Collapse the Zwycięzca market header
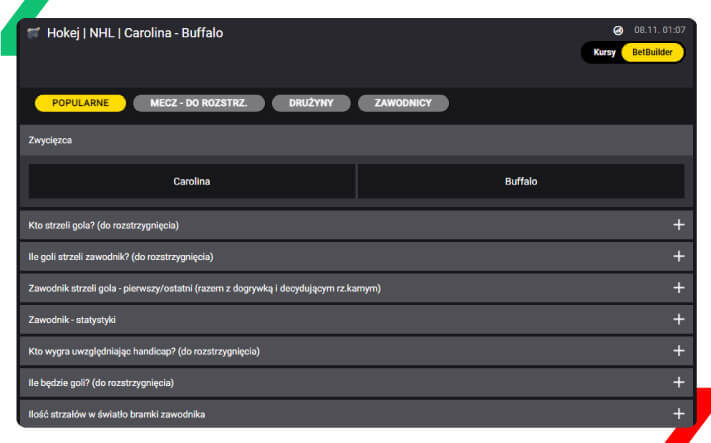Screen dimensions: 711x443 pyautogui.click(x=356, y=140)
